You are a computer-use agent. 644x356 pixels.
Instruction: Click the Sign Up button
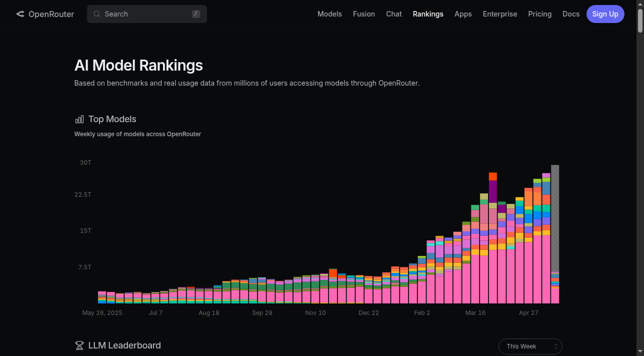605,14
